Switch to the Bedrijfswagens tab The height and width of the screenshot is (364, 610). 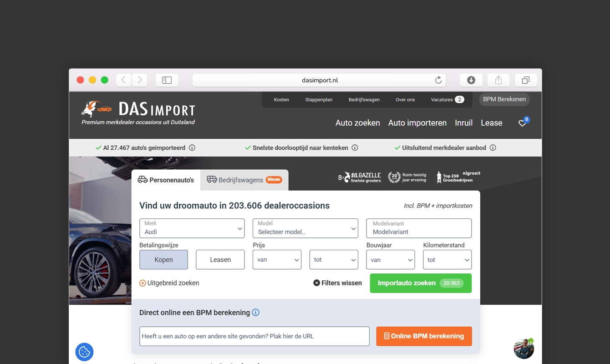point(244,180)
